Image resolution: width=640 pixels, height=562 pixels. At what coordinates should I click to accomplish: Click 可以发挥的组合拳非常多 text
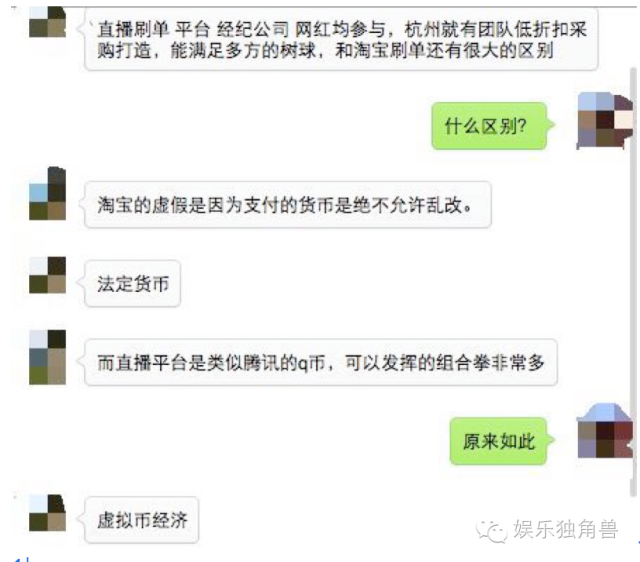444,362
